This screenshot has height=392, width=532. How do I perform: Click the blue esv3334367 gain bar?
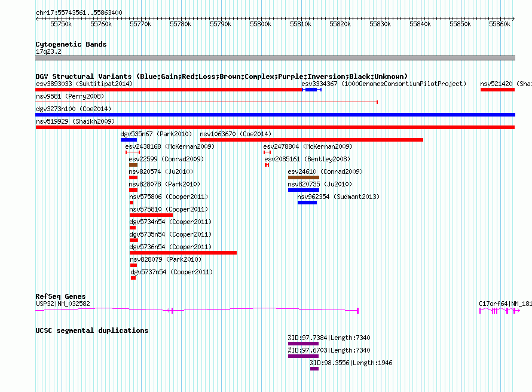click(311, 90)
